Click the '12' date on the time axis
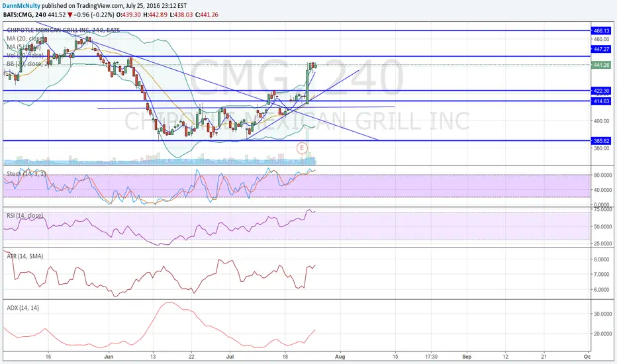The image size is (617, 364). pyautogui.click(x=505, y=357)
